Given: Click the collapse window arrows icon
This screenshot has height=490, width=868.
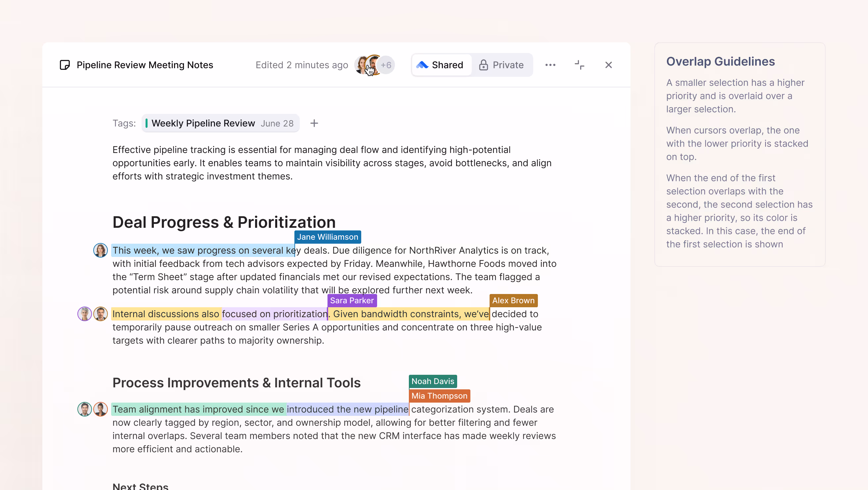Looking at the screenshot, I should pos(579,65).
